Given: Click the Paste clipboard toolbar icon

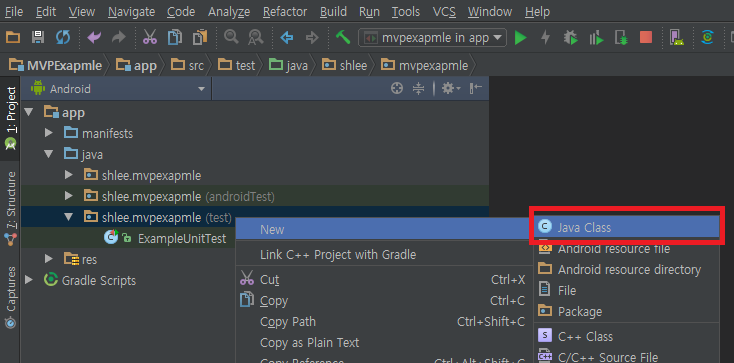Looking at the screenshot, I should tap(200, 37).
